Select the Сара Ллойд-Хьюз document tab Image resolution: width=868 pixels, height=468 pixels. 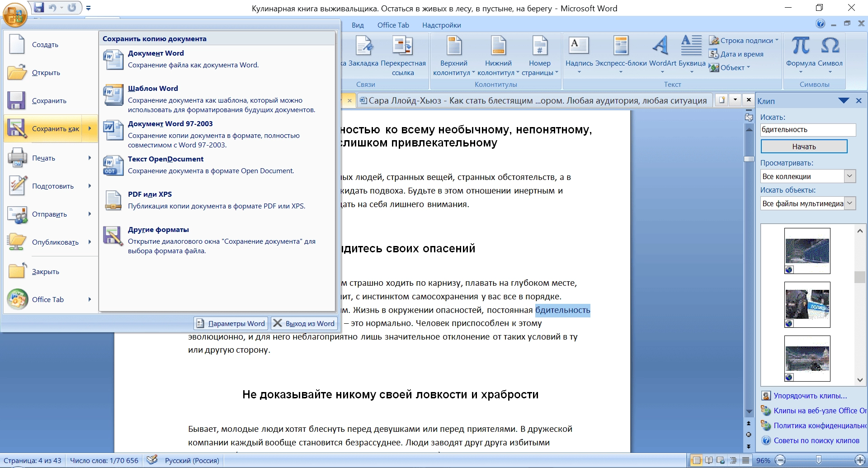coord(535,100)
